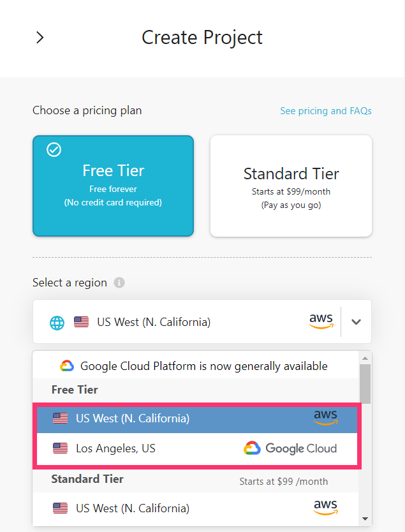Click the checkmark icon on the Free Tier card
The height and width of the screenshot is (532, 405).
tap(54, 150)
